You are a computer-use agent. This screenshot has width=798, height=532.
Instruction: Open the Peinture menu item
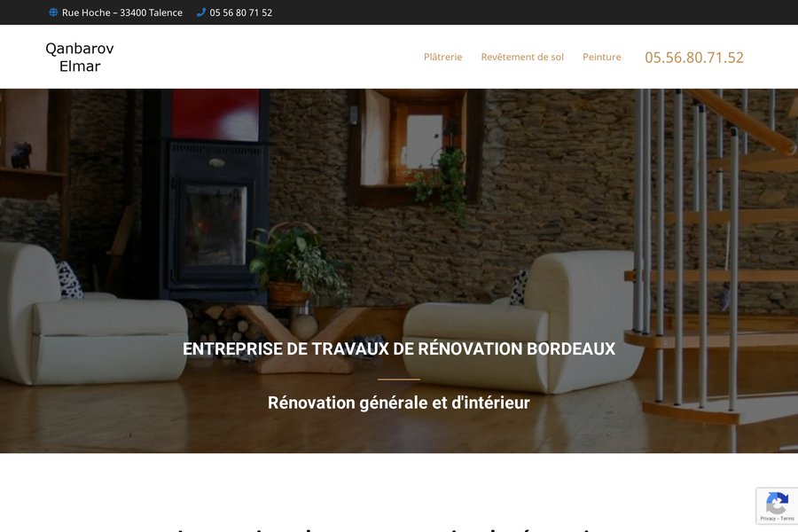[601, 57]
